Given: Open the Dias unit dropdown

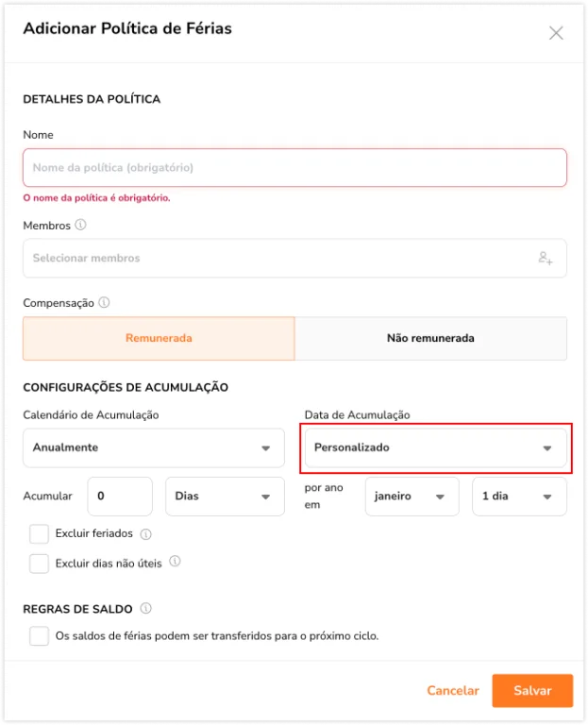Looking at the screenshot, I should coord(226,497).
